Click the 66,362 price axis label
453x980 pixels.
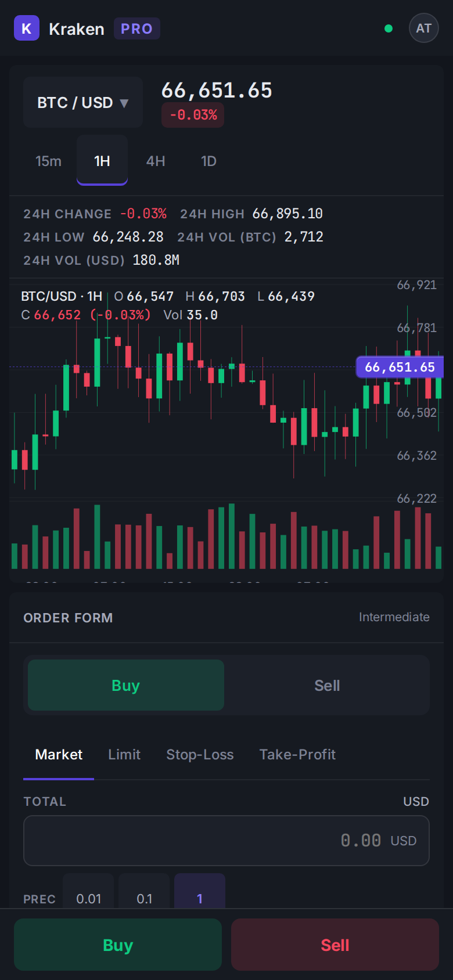tap(416, 456)
